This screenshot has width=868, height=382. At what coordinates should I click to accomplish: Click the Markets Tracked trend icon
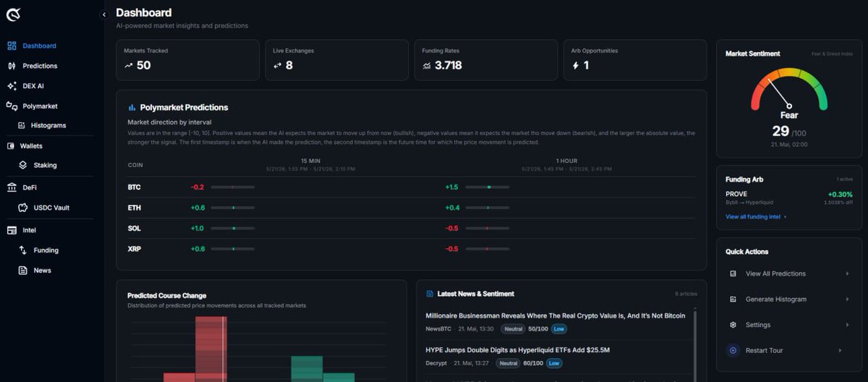coord(128,65)
